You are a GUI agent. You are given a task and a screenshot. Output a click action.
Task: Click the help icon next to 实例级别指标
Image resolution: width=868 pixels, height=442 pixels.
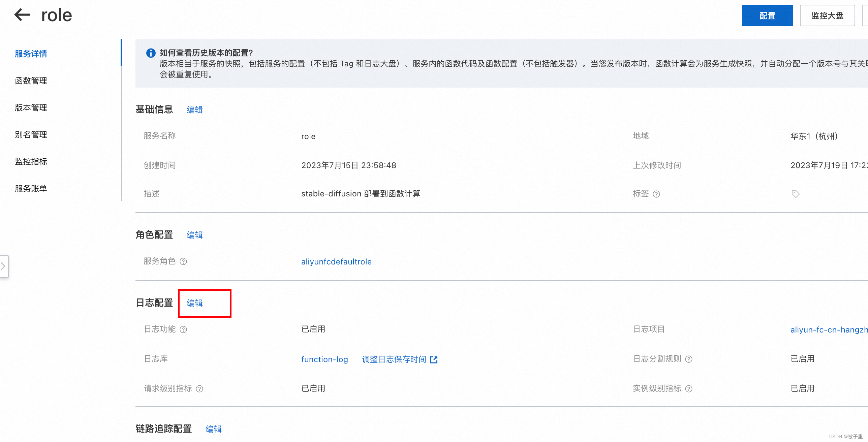tap(689, 389)
